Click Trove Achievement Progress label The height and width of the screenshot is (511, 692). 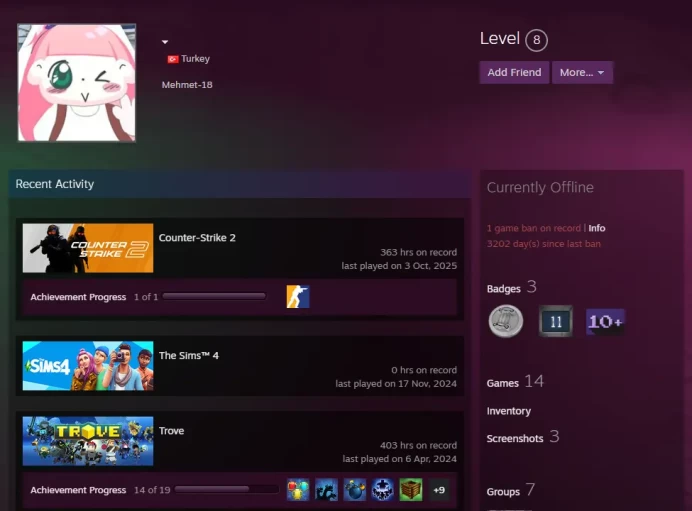pos(78,490)
